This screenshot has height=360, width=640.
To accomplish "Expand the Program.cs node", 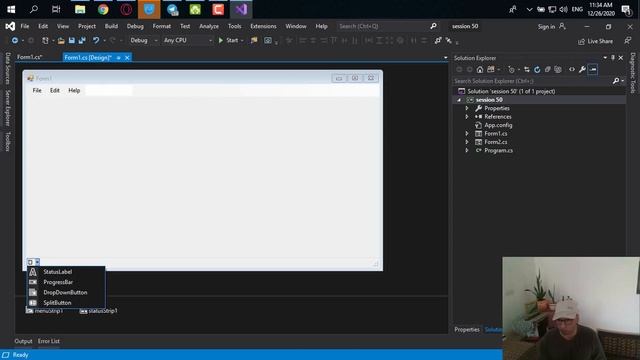I will click(x=467, y=151).
